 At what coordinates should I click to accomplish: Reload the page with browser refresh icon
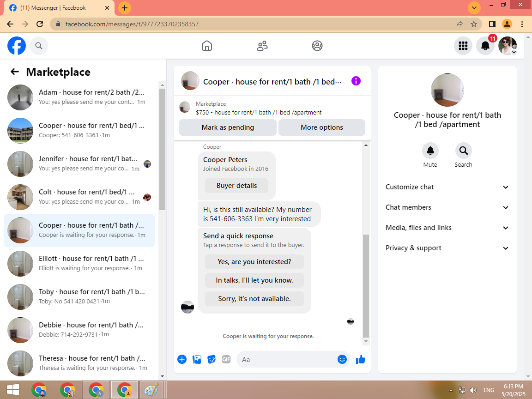(40, 24)
